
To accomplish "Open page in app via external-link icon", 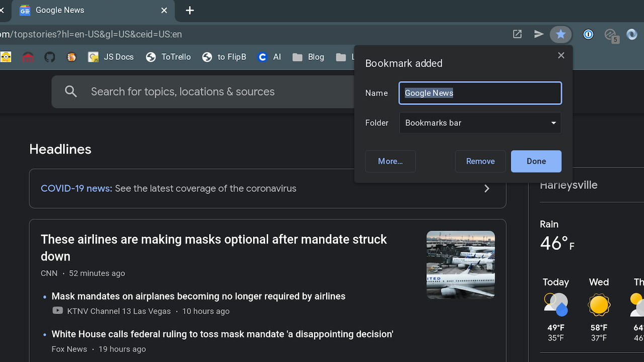I will (517, 34).
